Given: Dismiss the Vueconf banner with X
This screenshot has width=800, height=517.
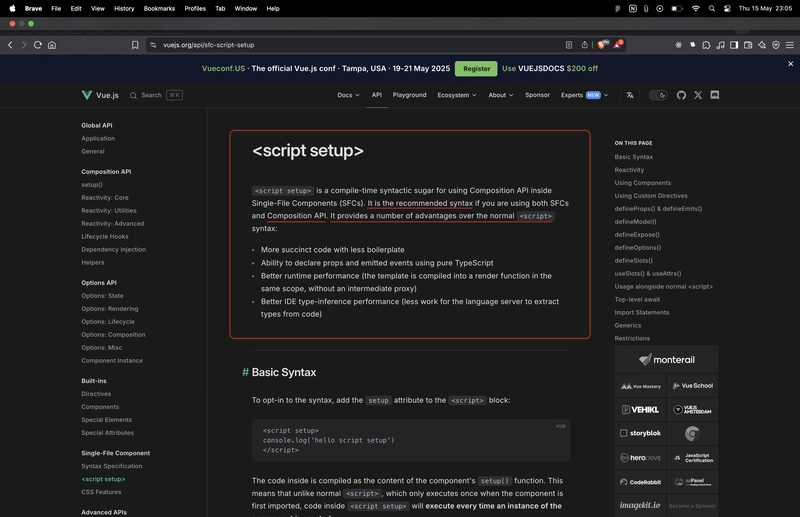Looking at the screenshot, I should [790, 64].
